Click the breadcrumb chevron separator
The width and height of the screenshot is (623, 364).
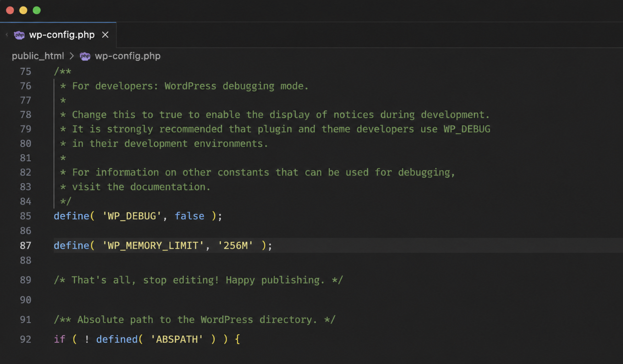[x=72, y=56]
